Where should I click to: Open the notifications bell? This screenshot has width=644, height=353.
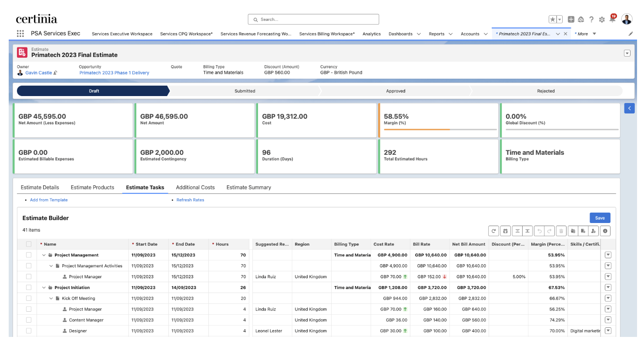click(x=613, y=20)
